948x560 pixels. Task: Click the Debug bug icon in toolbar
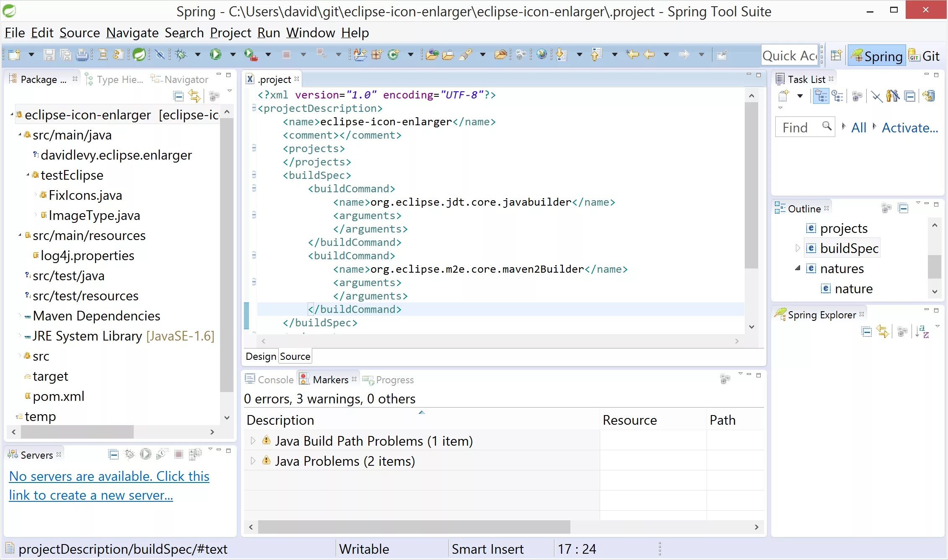click(181, 54)
